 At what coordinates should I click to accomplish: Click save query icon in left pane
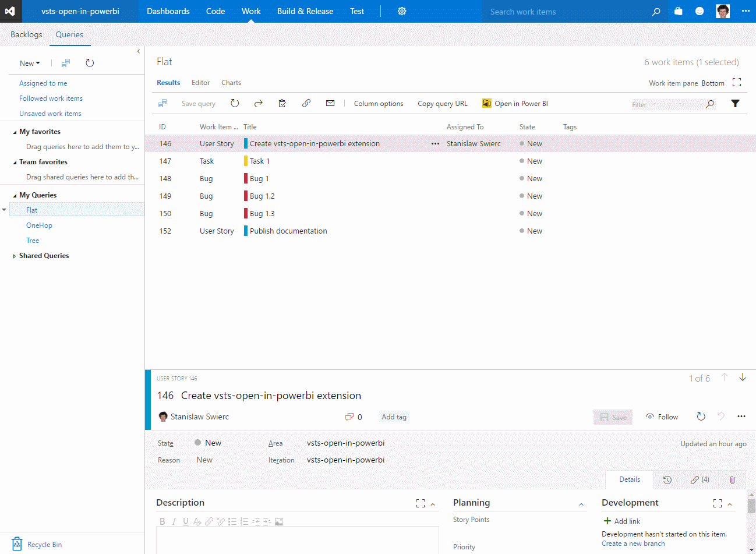click(x=66, y=63)
